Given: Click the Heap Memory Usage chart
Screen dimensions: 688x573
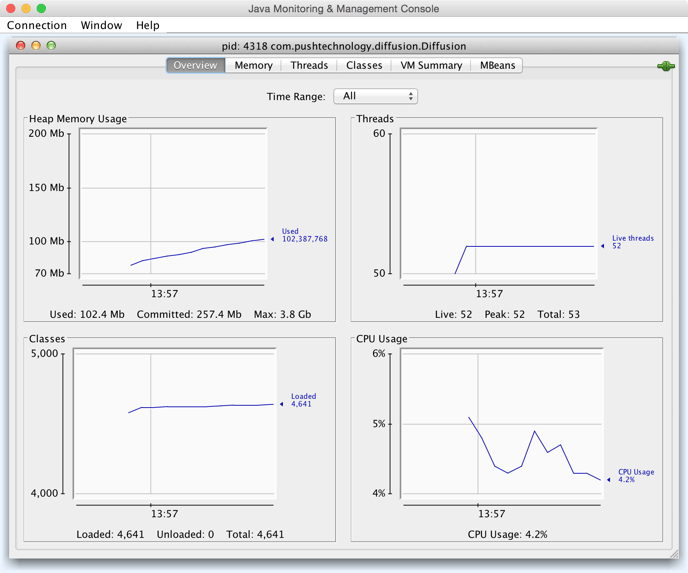Looking at the screenshot, I should (x=173, y=204).
